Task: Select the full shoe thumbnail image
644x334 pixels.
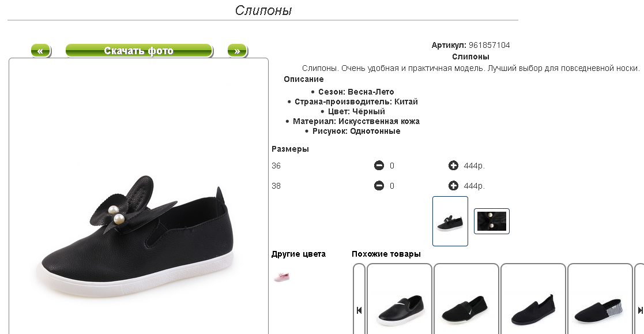Action: (x=450, y=221)
